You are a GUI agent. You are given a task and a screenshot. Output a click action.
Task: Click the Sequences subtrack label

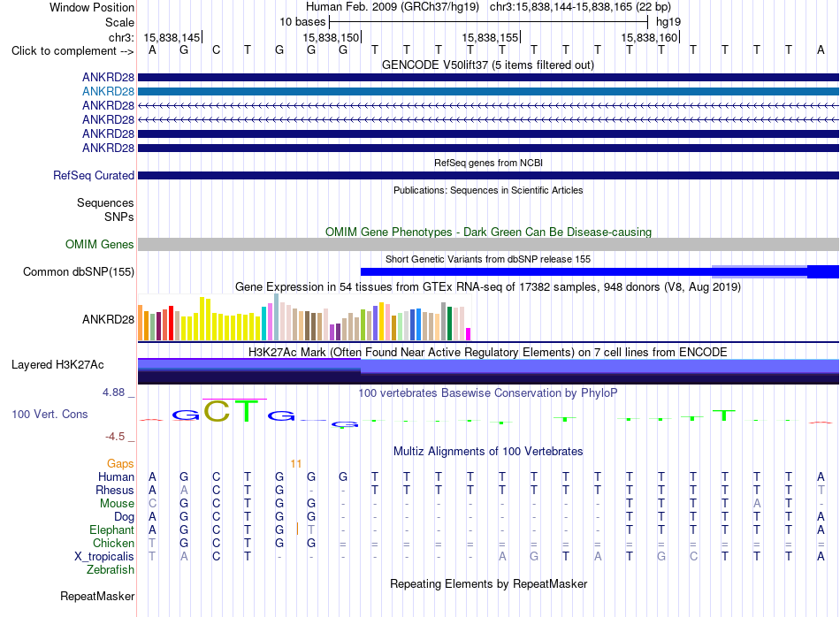point(105,202)
